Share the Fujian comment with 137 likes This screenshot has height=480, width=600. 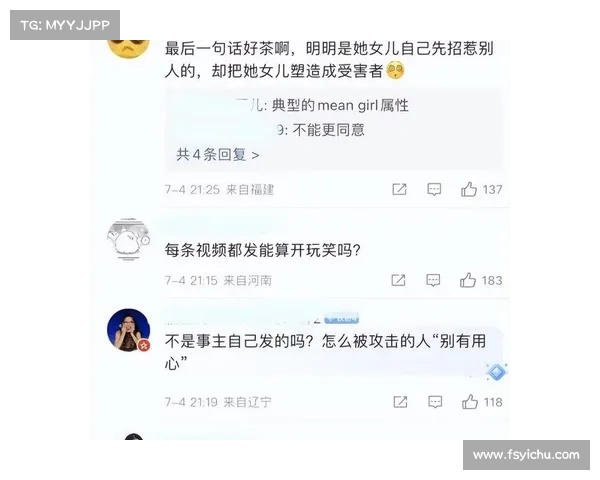399,189
